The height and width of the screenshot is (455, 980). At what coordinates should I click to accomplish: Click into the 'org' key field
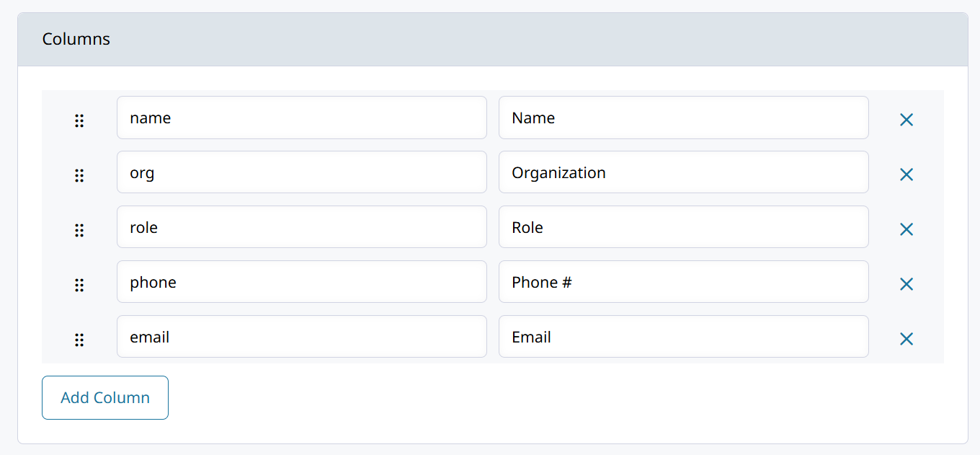click(302, 172)
